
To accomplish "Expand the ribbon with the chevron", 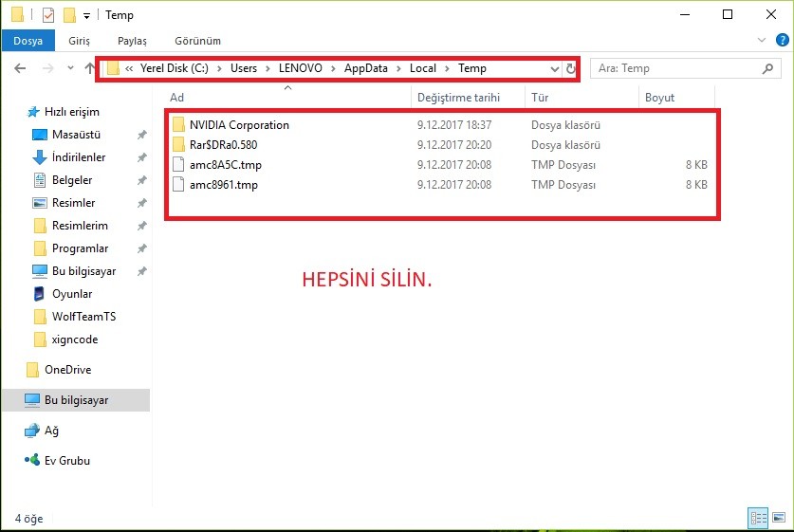I will pos(761,40).
